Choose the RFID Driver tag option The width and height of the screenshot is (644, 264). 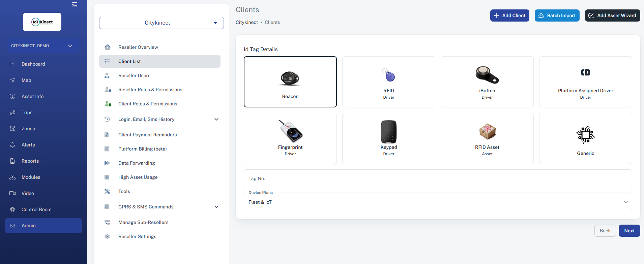388,82
